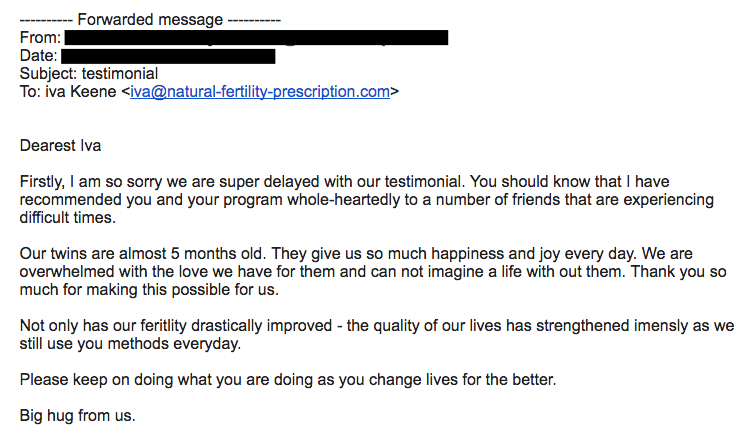This screenshot has width=752, height=438.
Task: Click 'still use you methods everyday.' line
Action: click(130, 344)
